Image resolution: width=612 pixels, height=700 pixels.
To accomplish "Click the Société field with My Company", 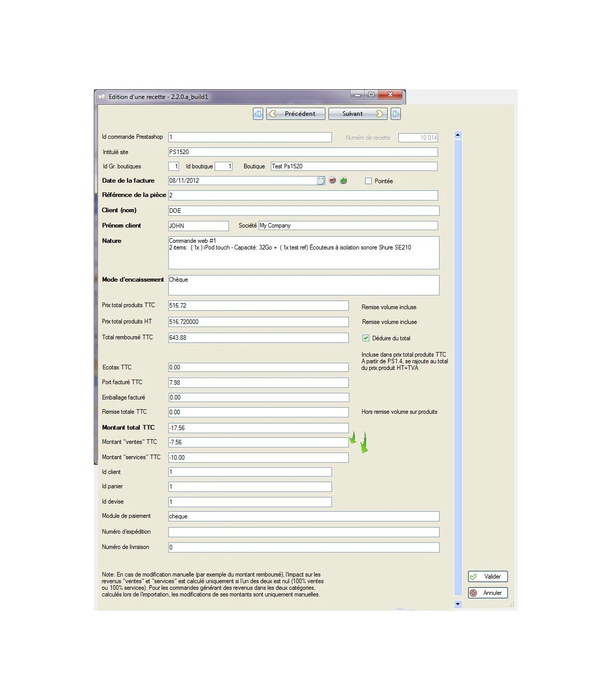I will click(x=348, y=226).
